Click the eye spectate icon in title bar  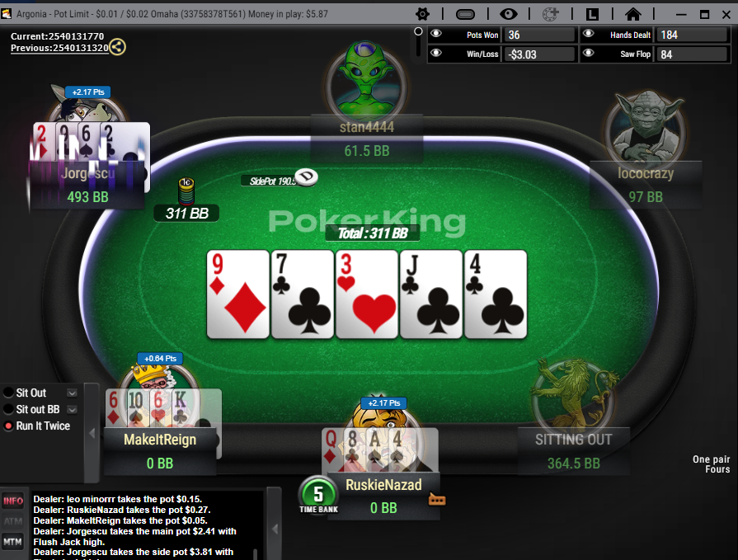click(508, 14)
